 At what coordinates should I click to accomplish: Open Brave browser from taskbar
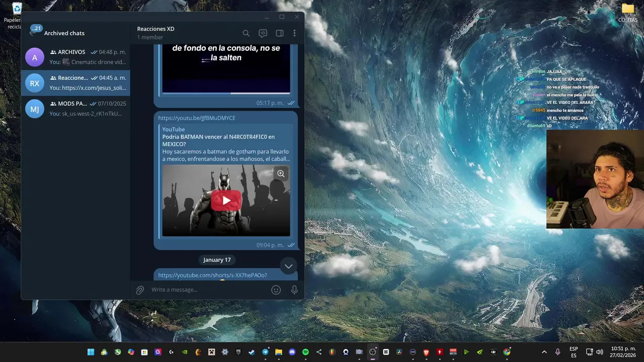click(x=426, y=352)
